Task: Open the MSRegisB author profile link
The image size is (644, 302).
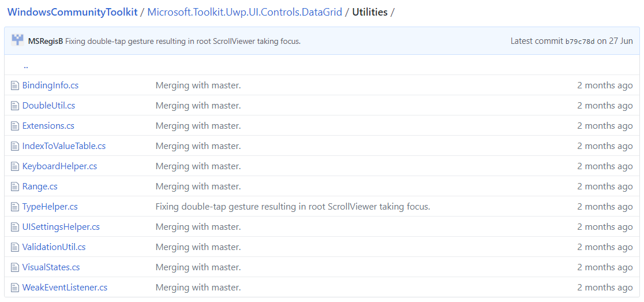Action: coord(45,41)
